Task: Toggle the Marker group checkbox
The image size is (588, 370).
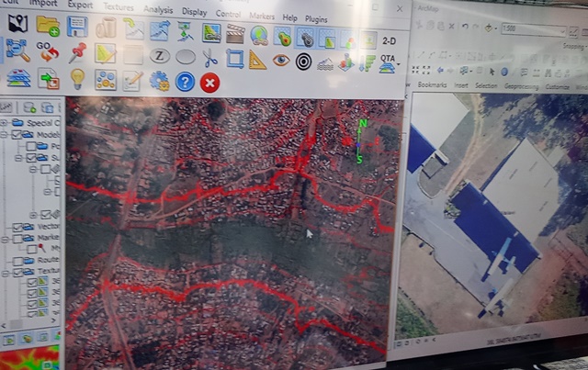Action: [x=18, y=238]
